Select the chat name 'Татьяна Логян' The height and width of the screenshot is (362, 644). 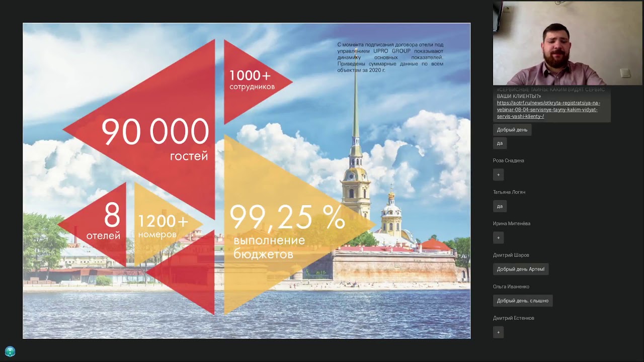point(509,192)
